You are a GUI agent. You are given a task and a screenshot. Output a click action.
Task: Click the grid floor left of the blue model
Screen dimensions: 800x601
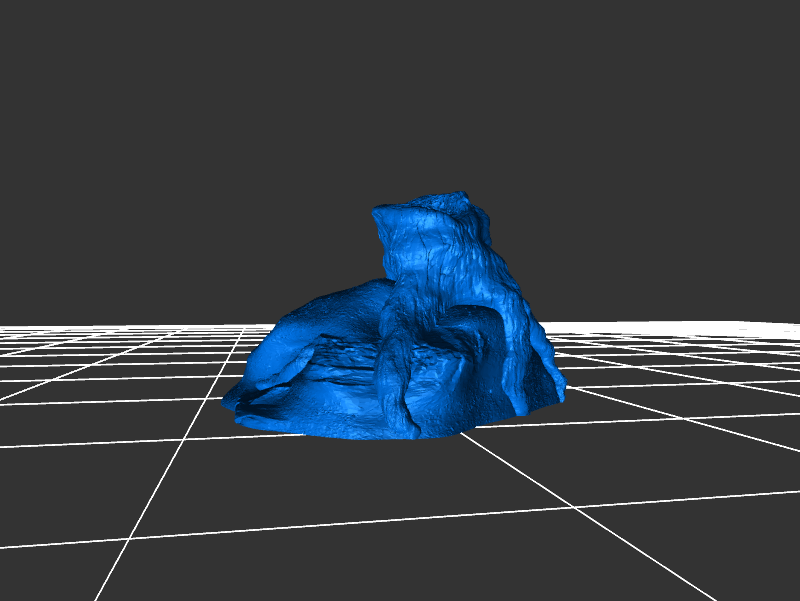click(x=120, y=390)
